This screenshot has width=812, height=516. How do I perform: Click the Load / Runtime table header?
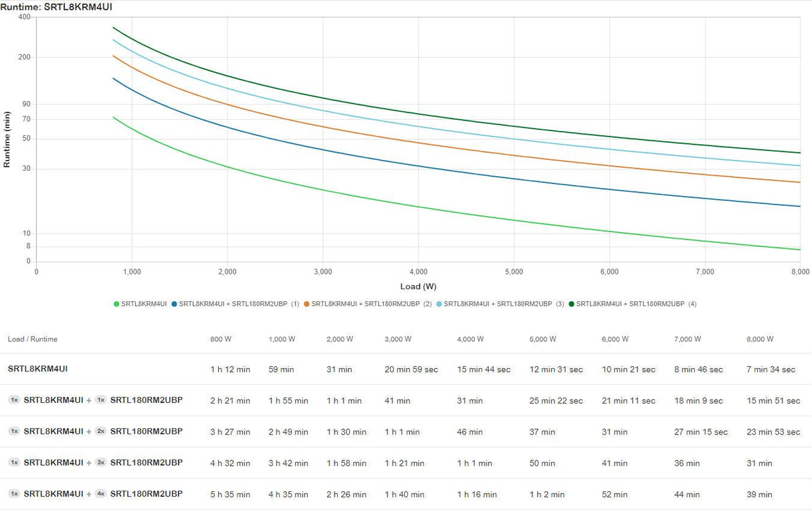point(33,339)
